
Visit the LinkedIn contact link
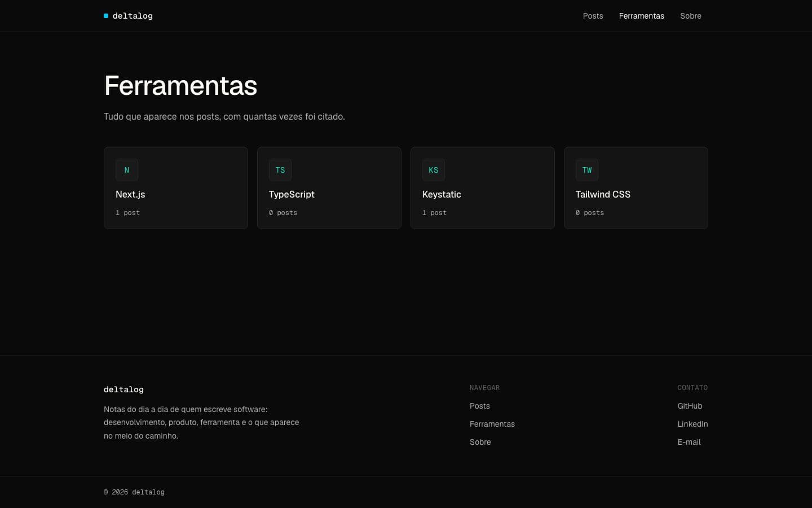pyautogui.click(x=692, y=424)
